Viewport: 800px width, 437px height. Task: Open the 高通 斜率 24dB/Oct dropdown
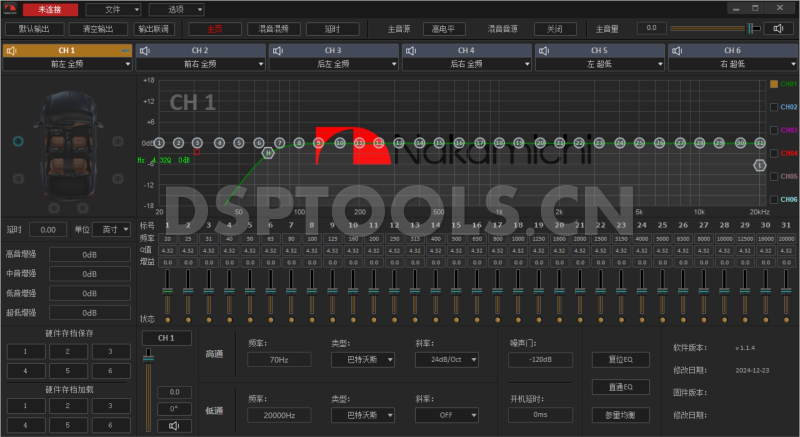coord(446,359)
